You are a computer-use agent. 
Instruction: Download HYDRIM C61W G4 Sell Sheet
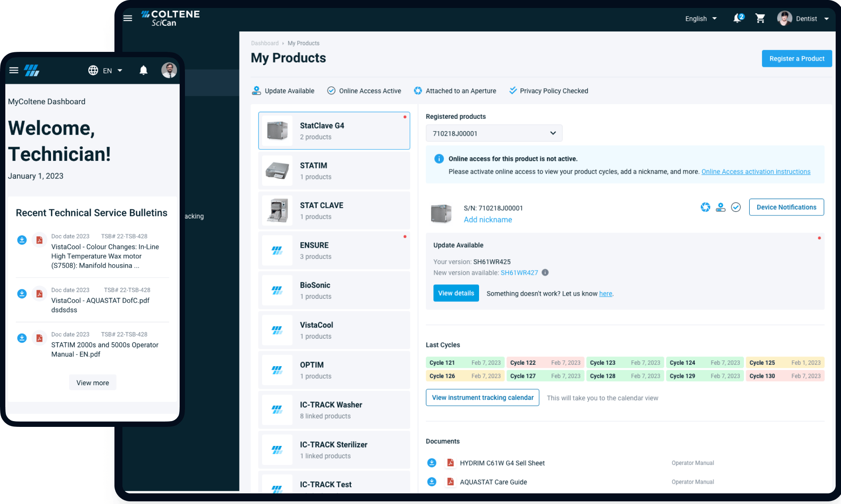tap(432, 463)
